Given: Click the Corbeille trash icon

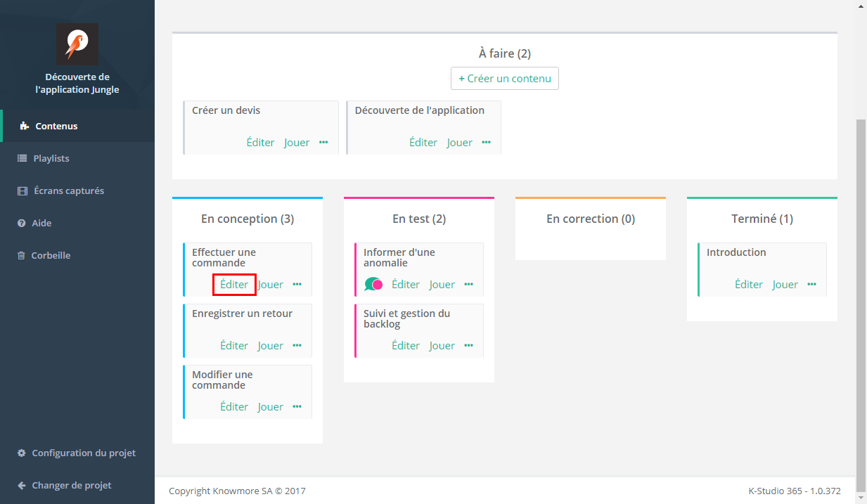Looking at the screenshot, I should (22, 256).
